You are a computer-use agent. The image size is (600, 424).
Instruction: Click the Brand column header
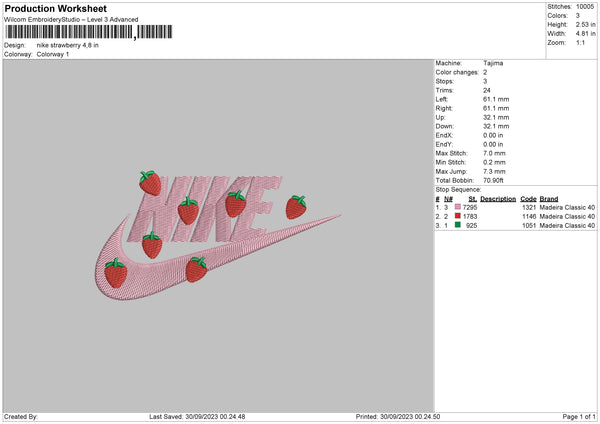549,199
